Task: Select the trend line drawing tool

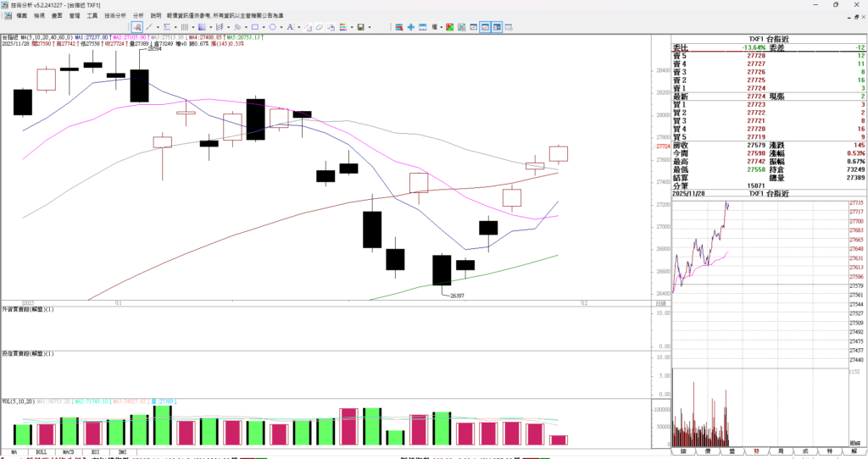Action: tap(148, 27)
